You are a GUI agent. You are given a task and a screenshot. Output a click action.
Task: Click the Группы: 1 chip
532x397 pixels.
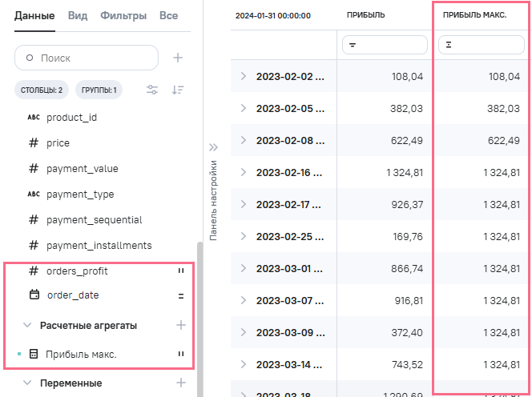(99, 90)
